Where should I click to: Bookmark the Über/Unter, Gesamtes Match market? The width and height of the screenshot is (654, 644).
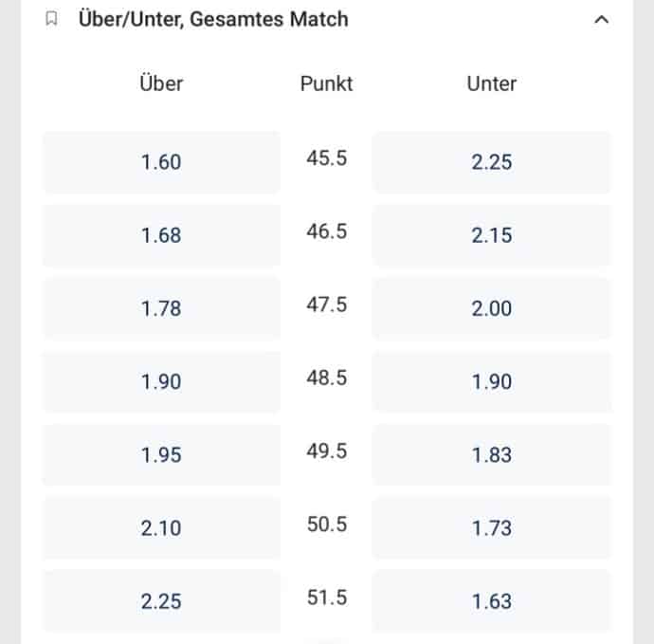point(51,19)
